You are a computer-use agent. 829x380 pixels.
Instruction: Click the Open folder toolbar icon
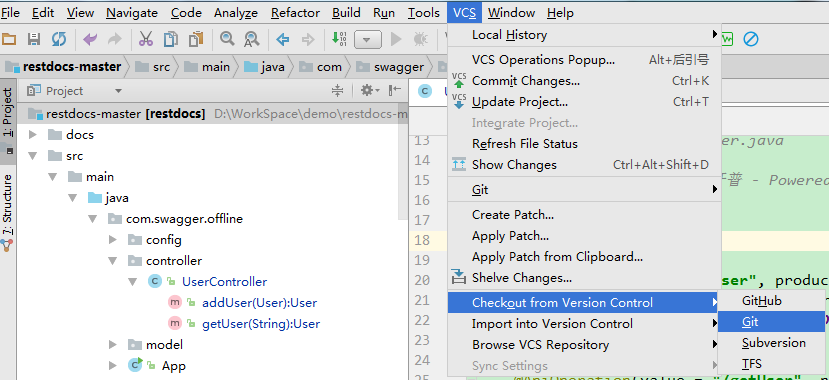coord(9,39)
